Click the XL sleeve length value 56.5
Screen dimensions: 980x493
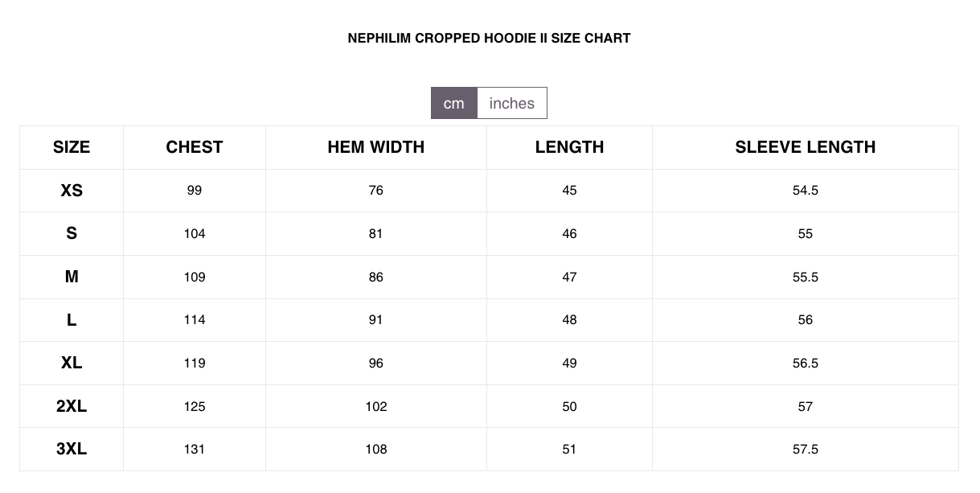pyautogui.click(x=805, y=363)
